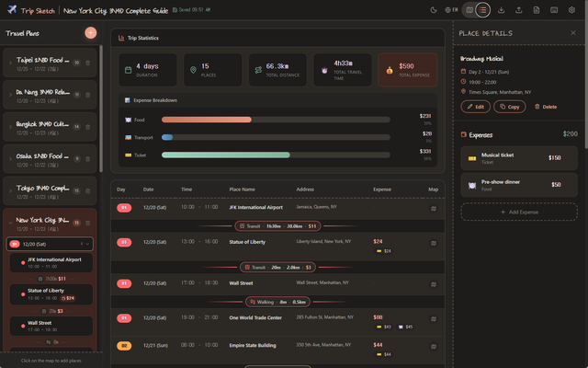
Task: Switch to map view
Action: [x=469, y=10]
